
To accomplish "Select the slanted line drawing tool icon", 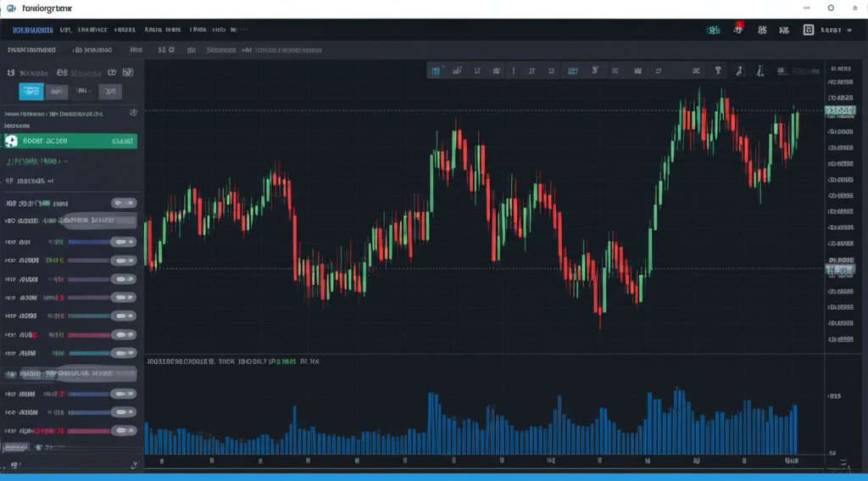I will 739,71.
